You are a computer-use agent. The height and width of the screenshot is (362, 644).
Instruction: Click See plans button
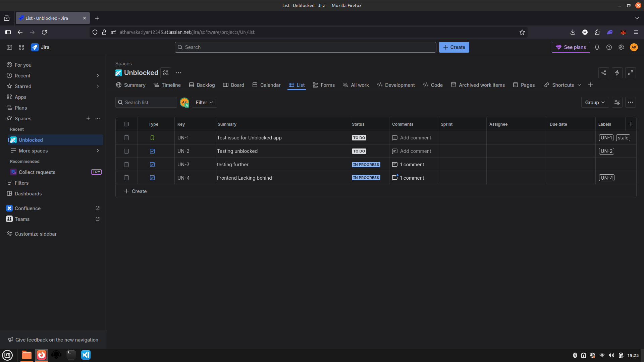pos(571,47)
